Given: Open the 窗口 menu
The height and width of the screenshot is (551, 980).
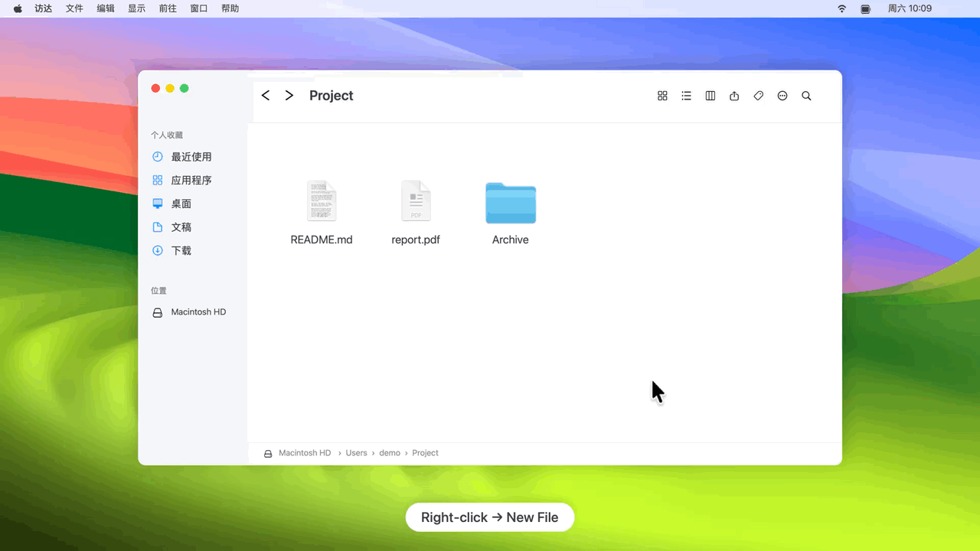Looking at the screenshot, I should (x=198, y=8).
